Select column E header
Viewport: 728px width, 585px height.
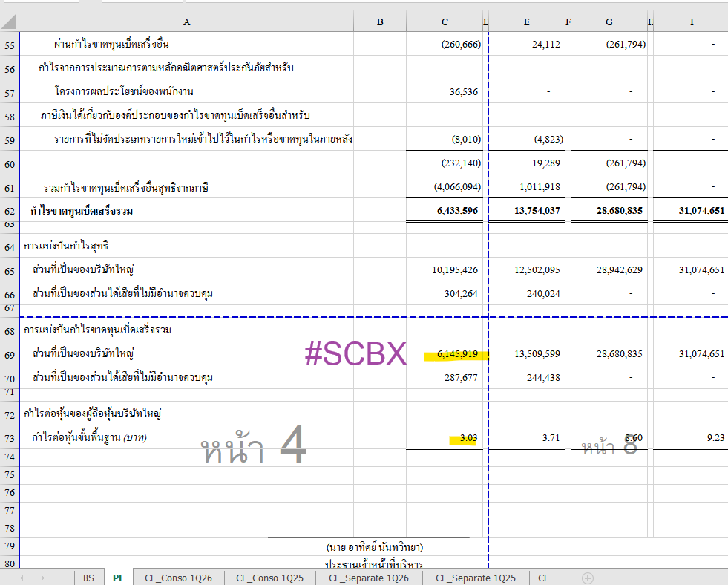(x=526, y=22)
